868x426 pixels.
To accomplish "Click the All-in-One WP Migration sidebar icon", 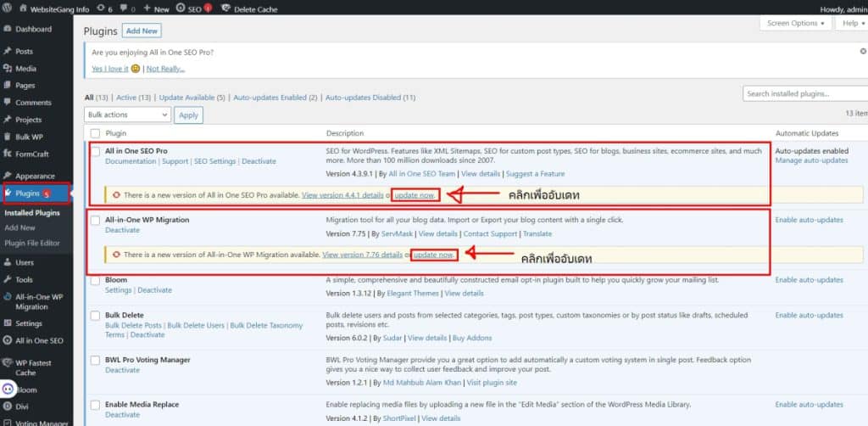I will click(7, 297).
